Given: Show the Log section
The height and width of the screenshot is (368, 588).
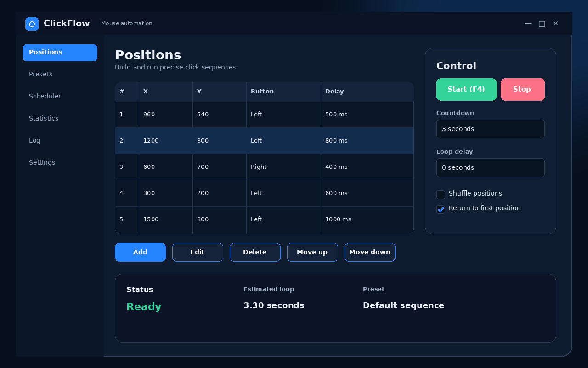Looking at the screenshot, I should tap(60, 141).
